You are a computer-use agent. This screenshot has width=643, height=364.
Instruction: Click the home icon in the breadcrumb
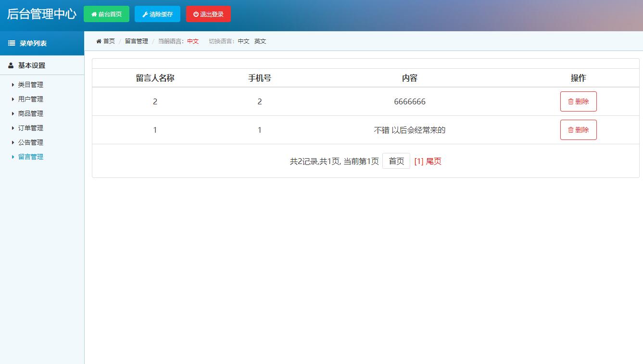[x=98, y=41]
